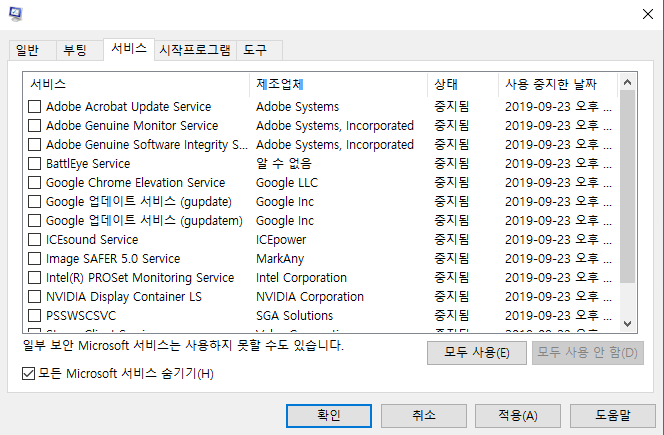This screenshot has height=435, width=664.
Task: Click NVIDIA Corporation manufacturer text
Action: point(310,297)
